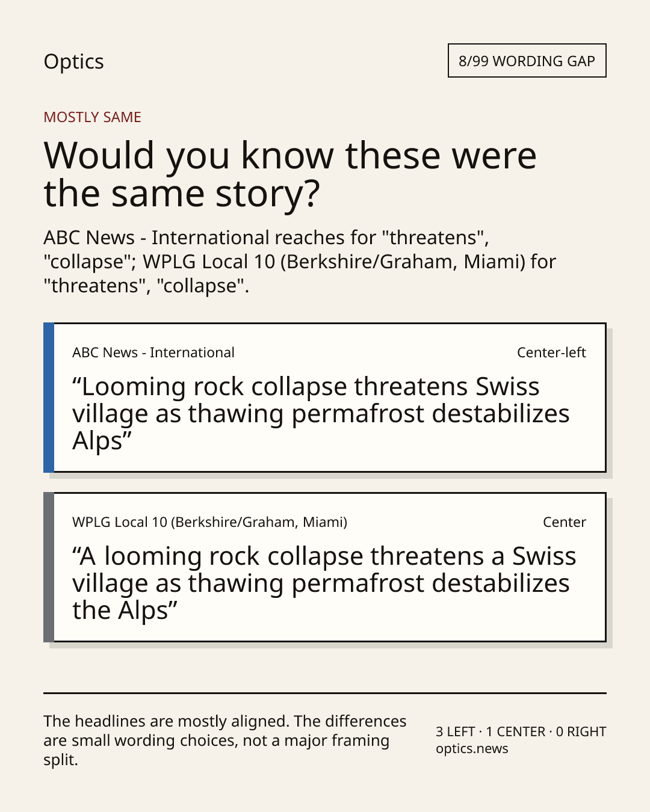The height and width of the screenshot is (812, 650).
Task: Click the MOSTLY SAME label
Action: click(92, 117)
